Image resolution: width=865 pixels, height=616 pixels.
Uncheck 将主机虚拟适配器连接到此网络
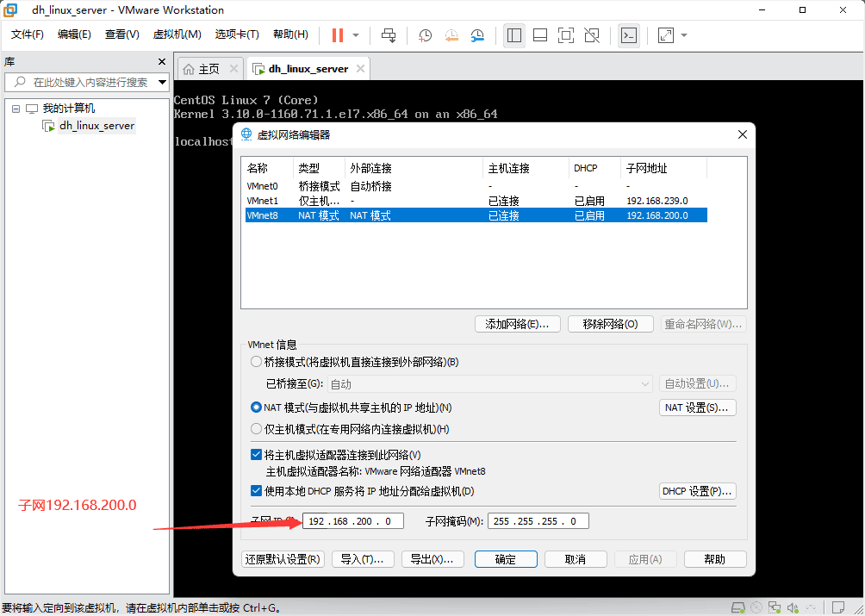(x=256, y=454)
